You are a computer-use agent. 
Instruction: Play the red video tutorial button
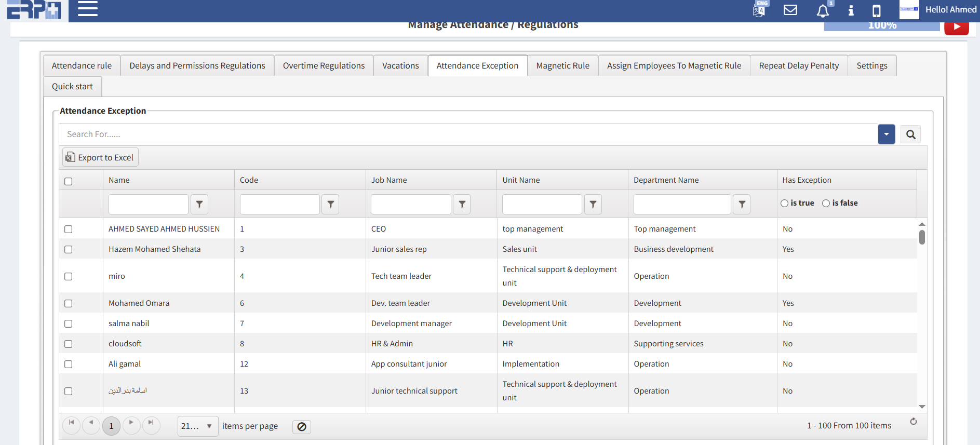(x=956, y=27)
